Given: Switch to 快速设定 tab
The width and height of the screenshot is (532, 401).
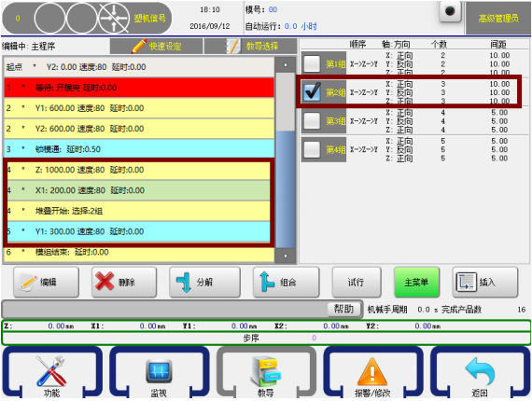Looking at the screenshot, I should pos(157,46).
